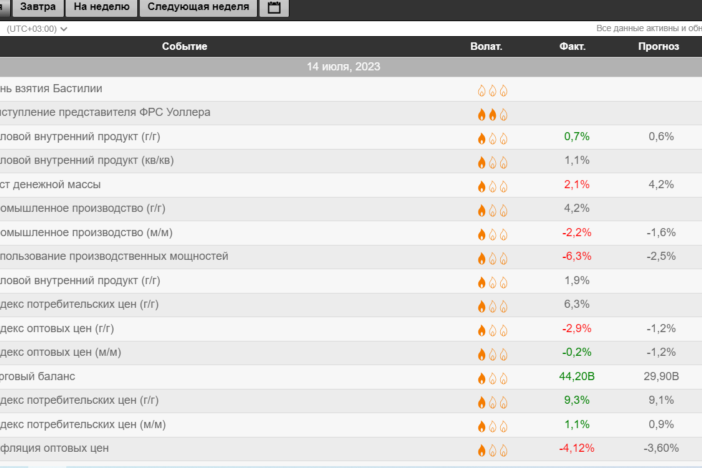Open внутренний продукт (г/г) event with 0,7%
The height and width of the screenshot is (468, 702).
[x=80, y=137]
